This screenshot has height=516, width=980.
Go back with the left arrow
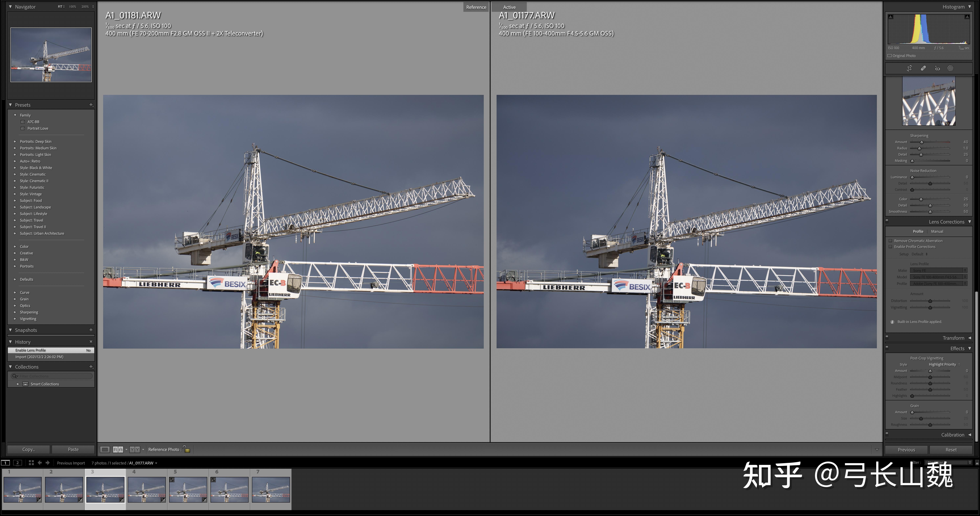click(x=40, y=463)
